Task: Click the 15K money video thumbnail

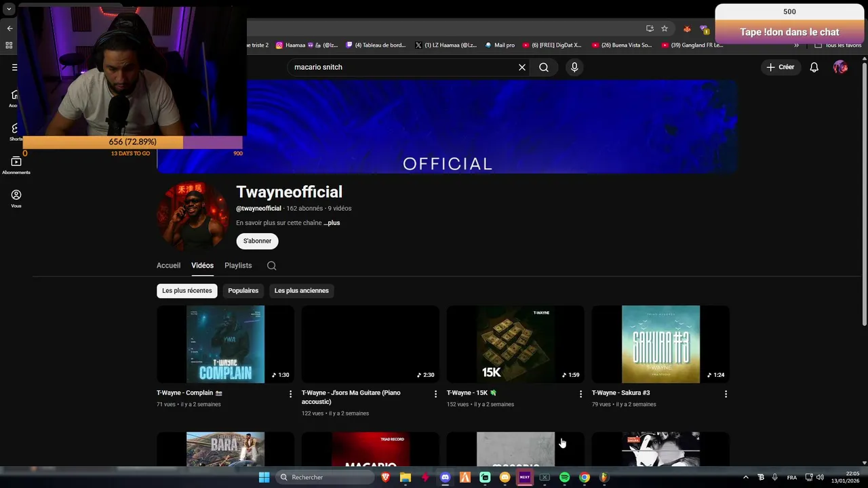Action: 515,344
